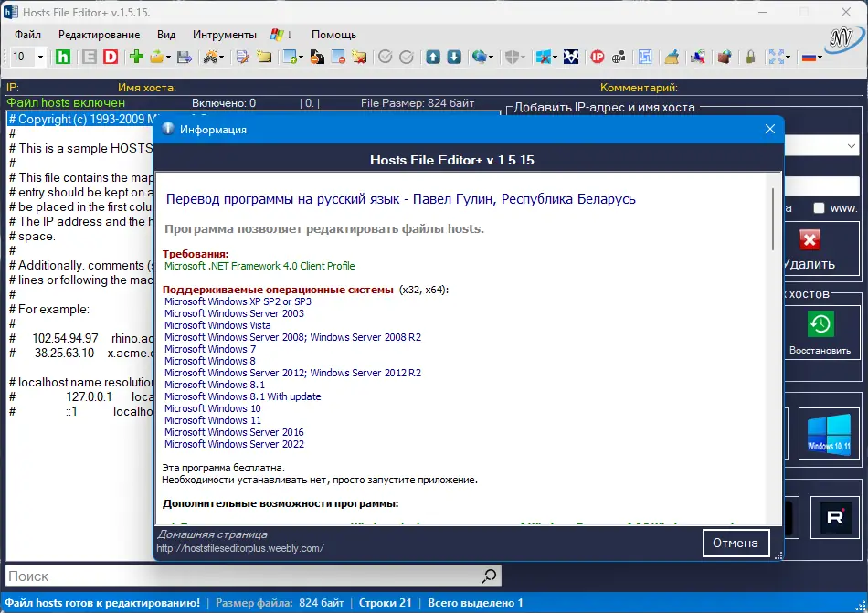
Task: Click the binoculars search icon
Action: coord(210,57)
